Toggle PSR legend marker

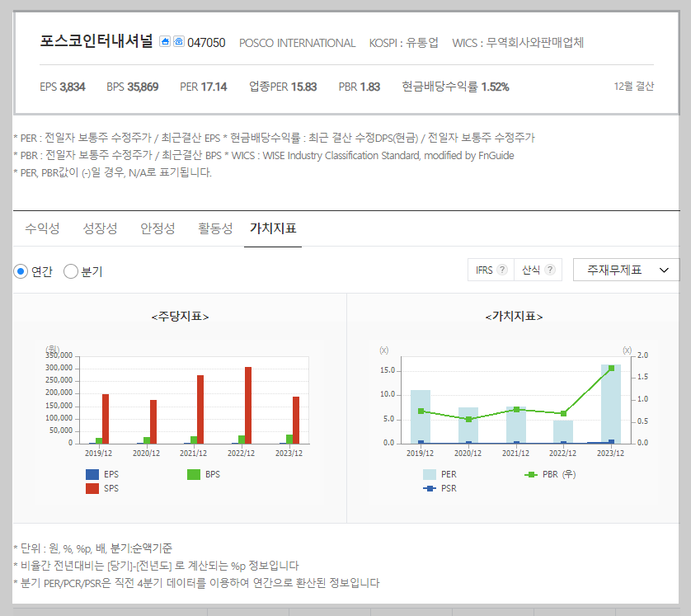tap(430, 489)
